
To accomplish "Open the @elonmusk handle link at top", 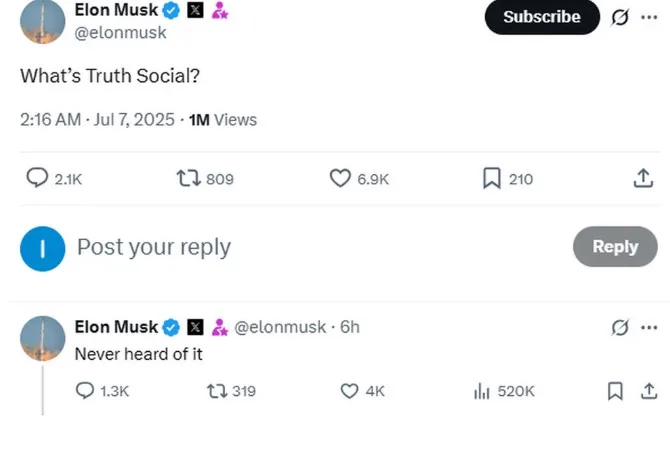I will [120, 33].
